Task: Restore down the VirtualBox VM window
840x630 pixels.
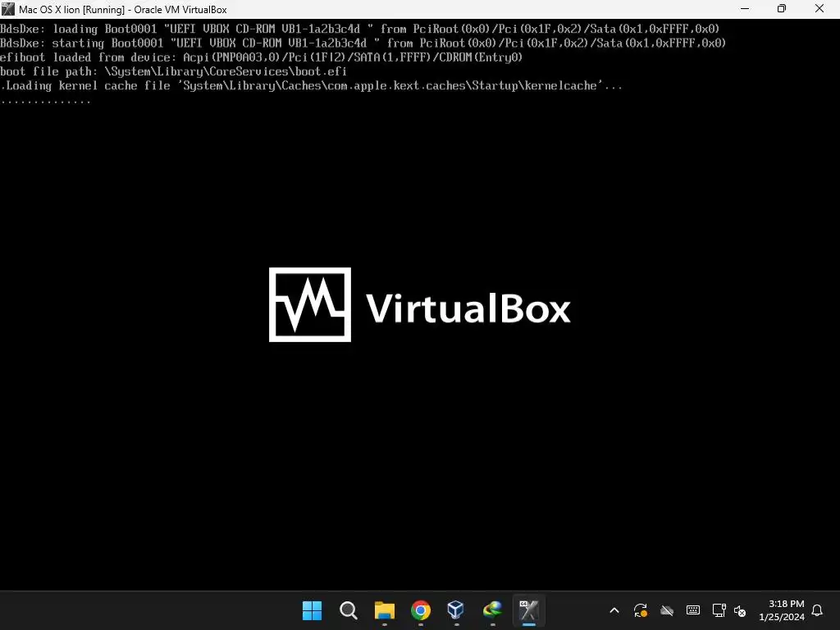Action: pos(782,9)
